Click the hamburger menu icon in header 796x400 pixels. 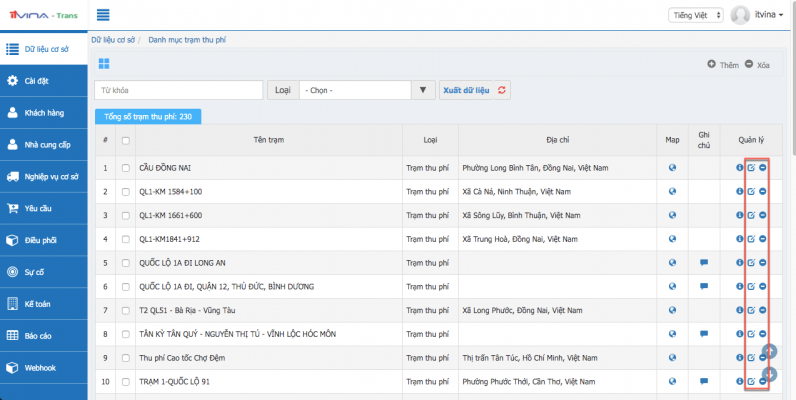click(103, 15)
